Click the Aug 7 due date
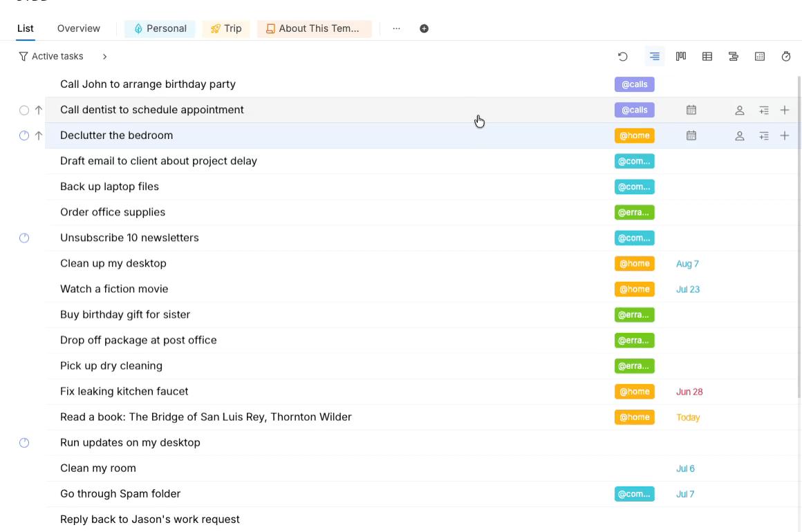The image size is (802, 532). pos(687,264)
